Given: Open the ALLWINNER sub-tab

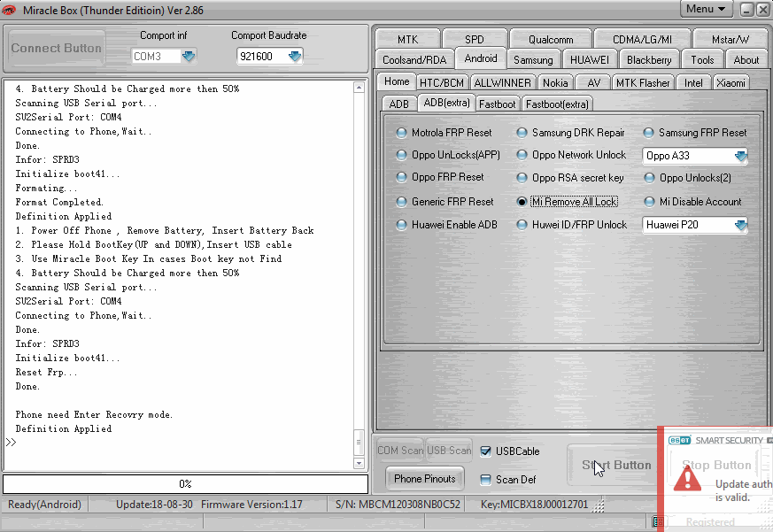Looking at the screenshot, I should click(502, 83).
